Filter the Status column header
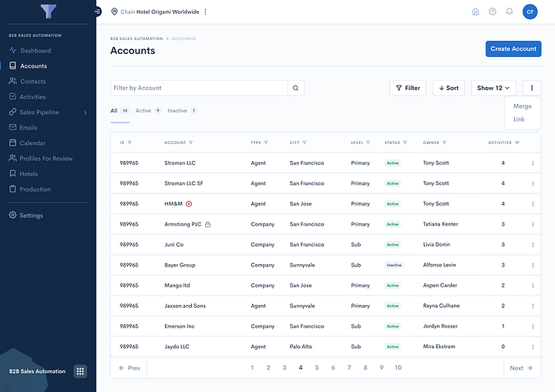555x392 pixels. 405,142
